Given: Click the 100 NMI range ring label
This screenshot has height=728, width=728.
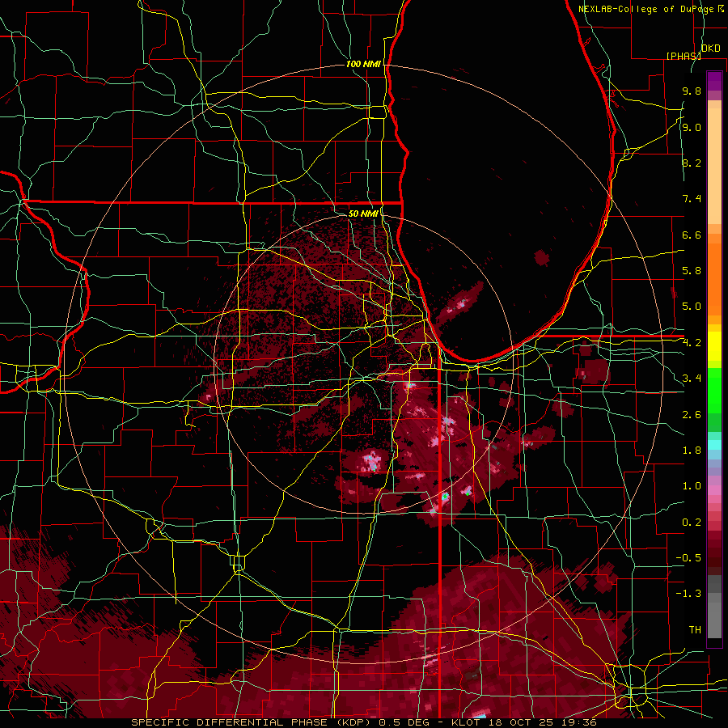Looking at the screenshot, I should pos(363,64).
